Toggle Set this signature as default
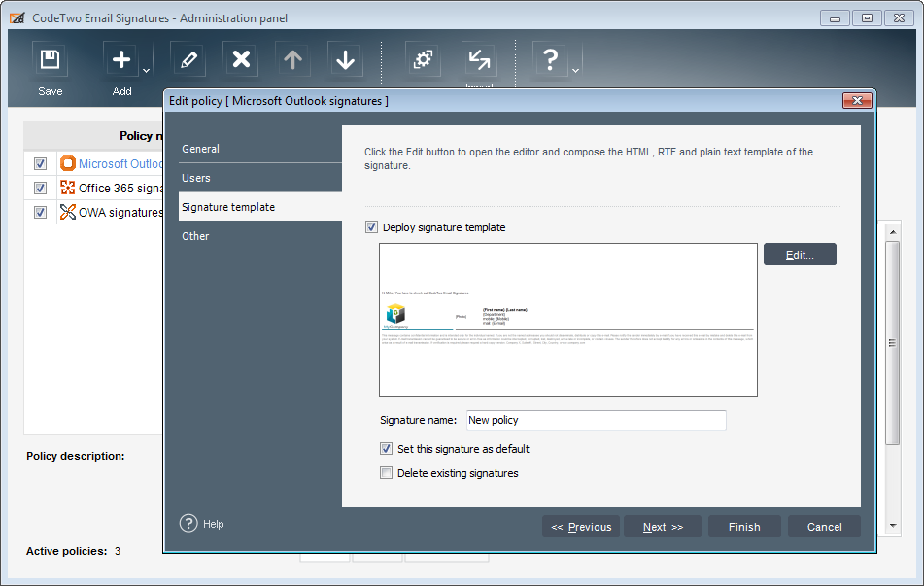The height and width of the screenshot is (586, 924). click(386, 449)
